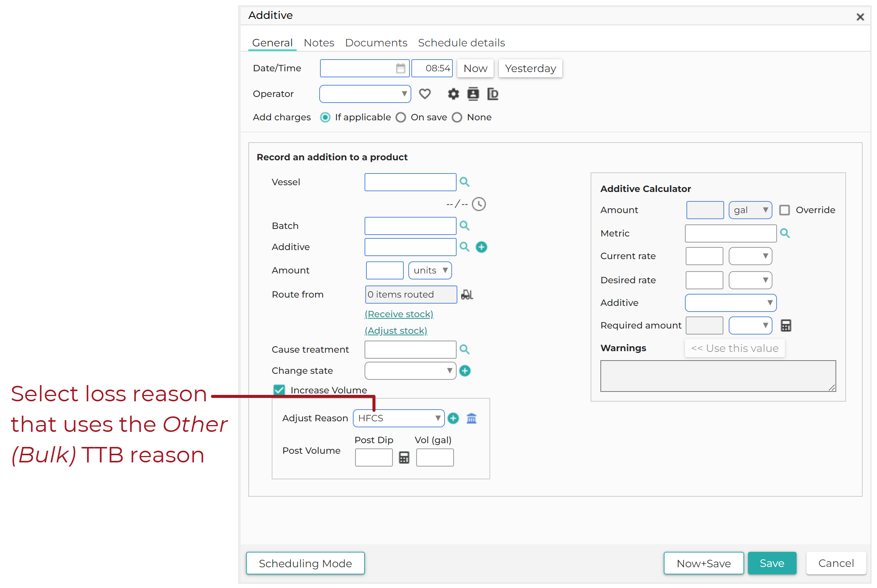Viewport: 877px width, 588px height.
Task: Switch to the Notes tab
Action: (319, 43)
